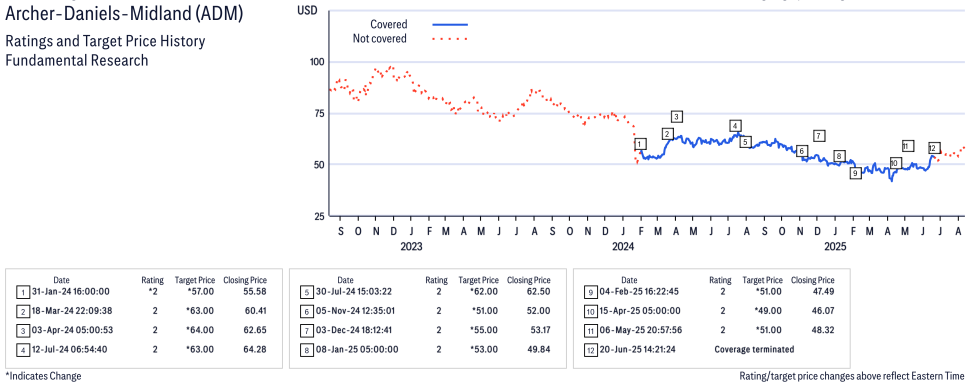Click the Fundamental Research subtitle
The height and width of the screenshot is (382, 975).
point(76,60)
